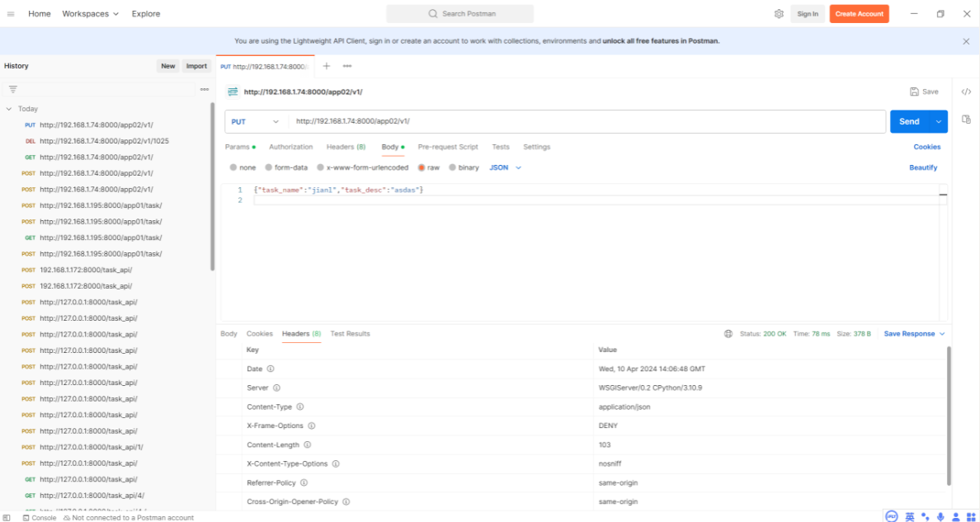Click the History filter icon

[12, 89]
